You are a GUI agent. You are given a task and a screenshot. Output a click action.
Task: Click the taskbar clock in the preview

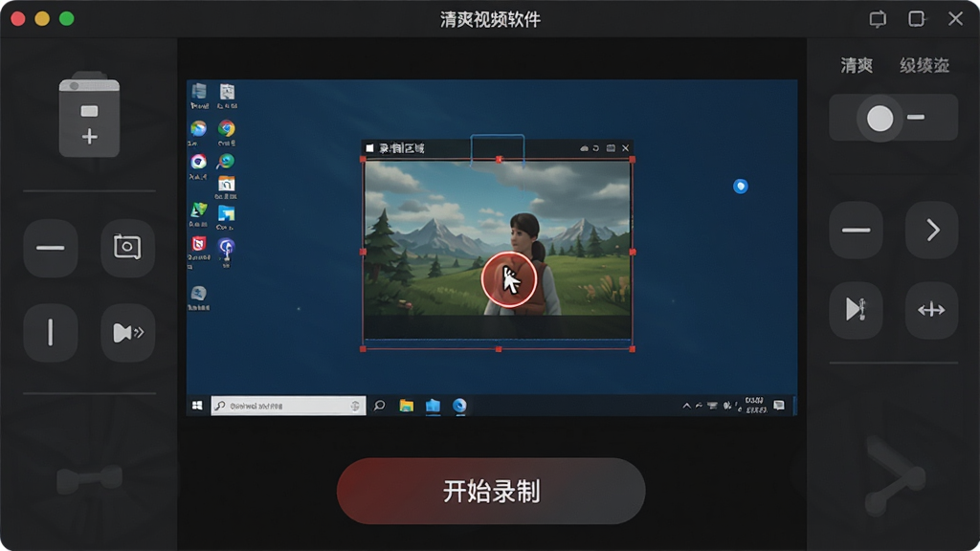[756, 406]
